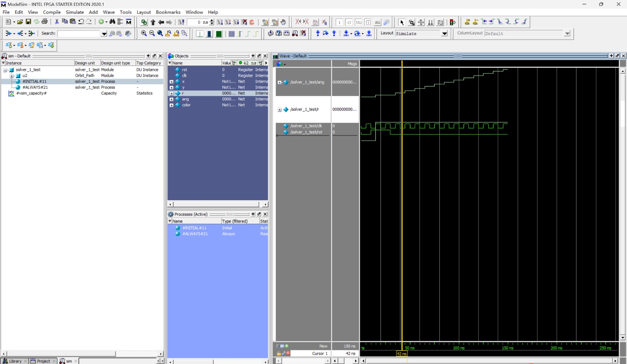Toggle the 'i' input ports filter button

(x=340, y=22)
